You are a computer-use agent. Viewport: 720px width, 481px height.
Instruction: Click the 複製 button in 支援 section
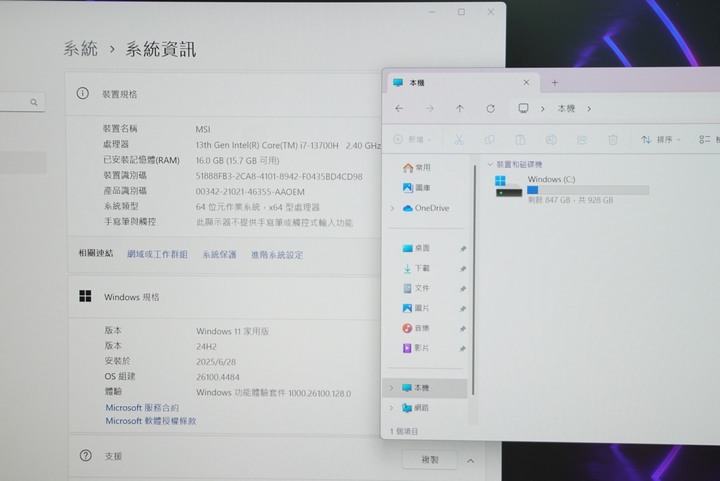(x=430, y=459)
